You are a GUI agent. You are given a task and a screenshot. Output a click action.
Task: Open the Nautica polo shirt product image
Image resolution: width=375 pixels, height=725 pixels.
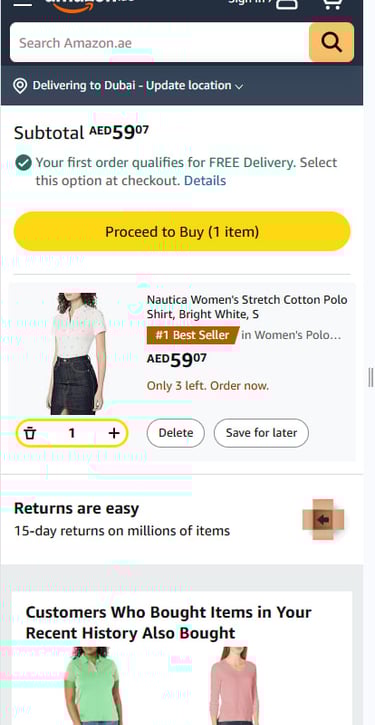tap(77, 353)
